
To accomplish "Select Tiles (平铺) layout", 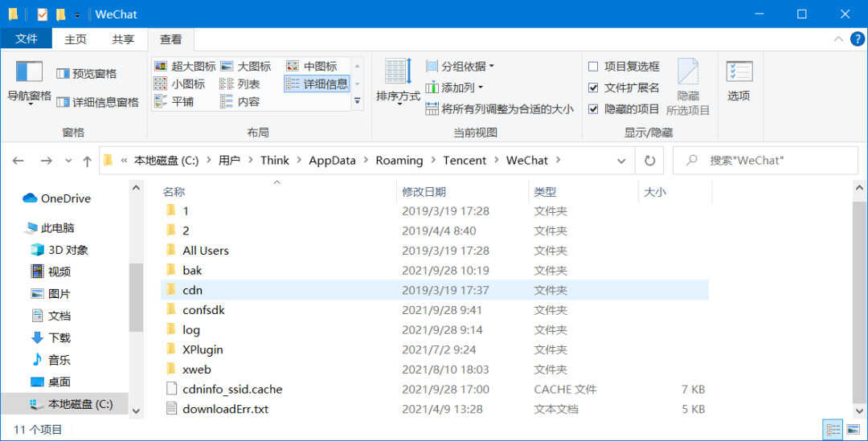I will [x=174, y=102].
